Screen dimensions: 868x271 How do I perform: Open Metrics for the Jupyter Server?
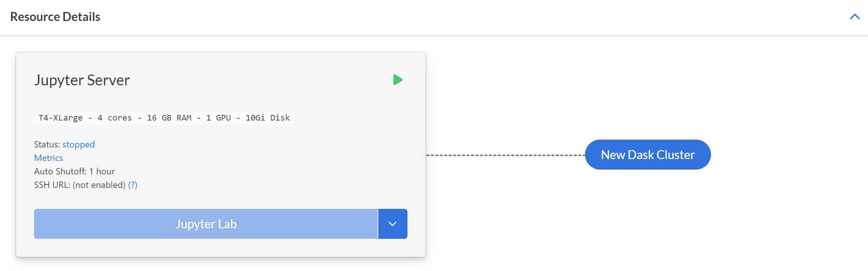(x=48, y=158)
